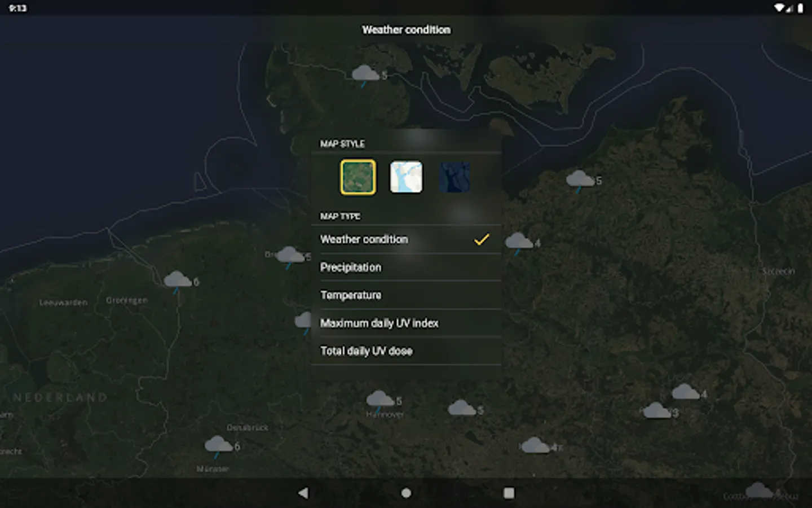Choose Maximum daily UV index map type
Screen dimensions: 812x508
tap(406, 323)
